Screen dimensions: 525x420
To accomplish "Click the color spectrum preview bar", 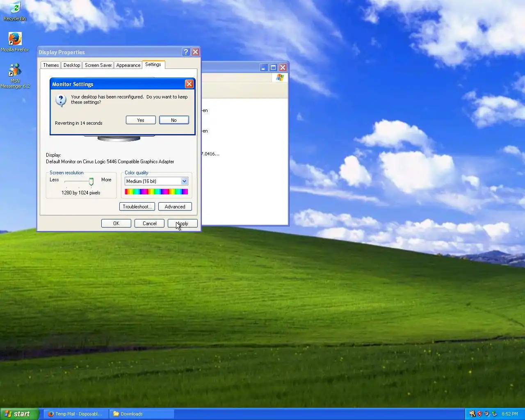I will [x=156, y=192].
